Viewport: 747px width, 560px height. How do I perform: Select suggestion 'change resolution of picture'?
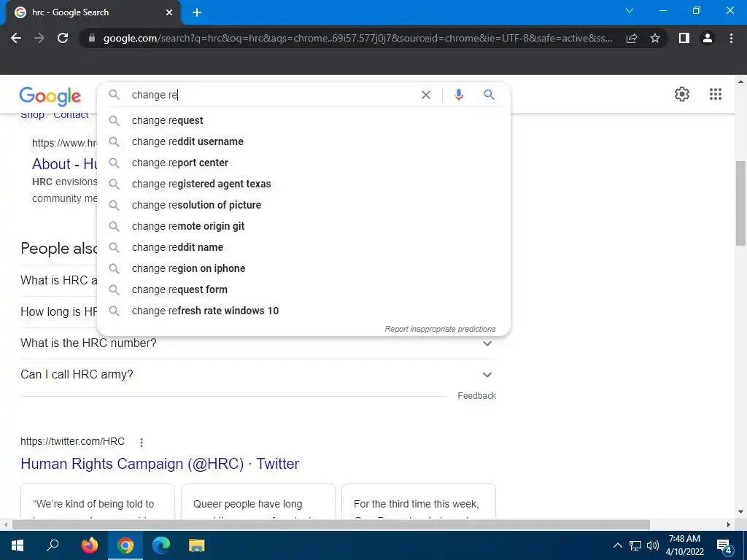pos(303,205)
